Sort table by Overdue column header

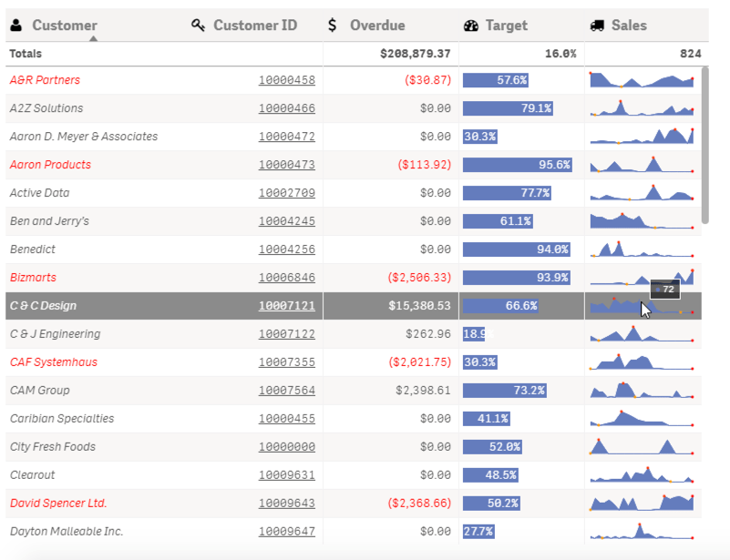377,25
